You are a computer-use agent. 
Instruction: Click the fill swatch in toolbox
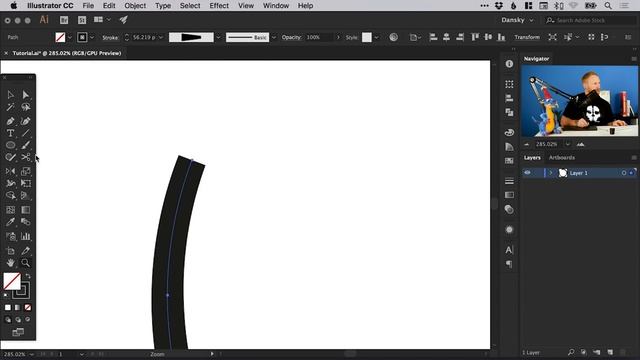tap(12, 281)
